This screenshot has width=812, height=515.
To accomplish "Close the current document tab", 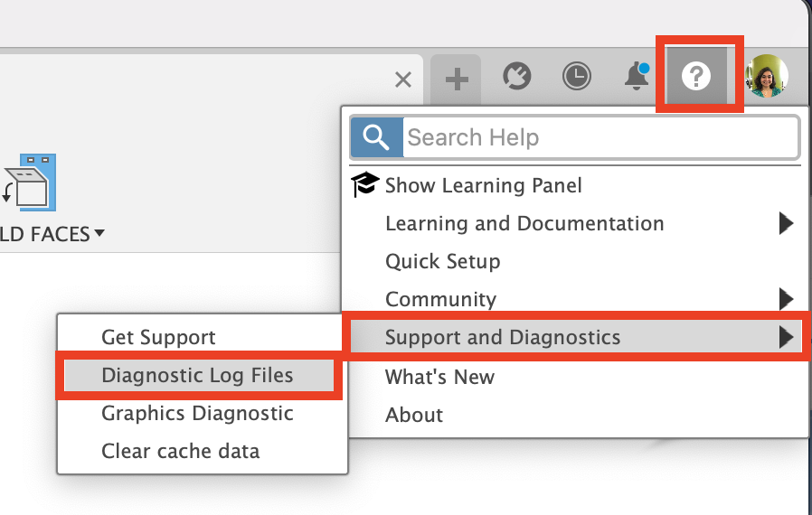I will pos(403,80).
